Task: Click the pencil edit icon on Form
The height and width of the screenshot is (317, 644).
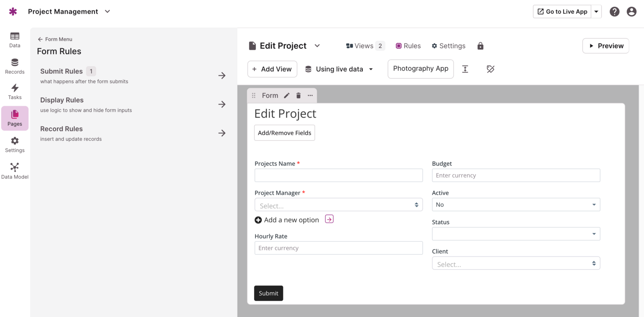Action: coord(287,96)
